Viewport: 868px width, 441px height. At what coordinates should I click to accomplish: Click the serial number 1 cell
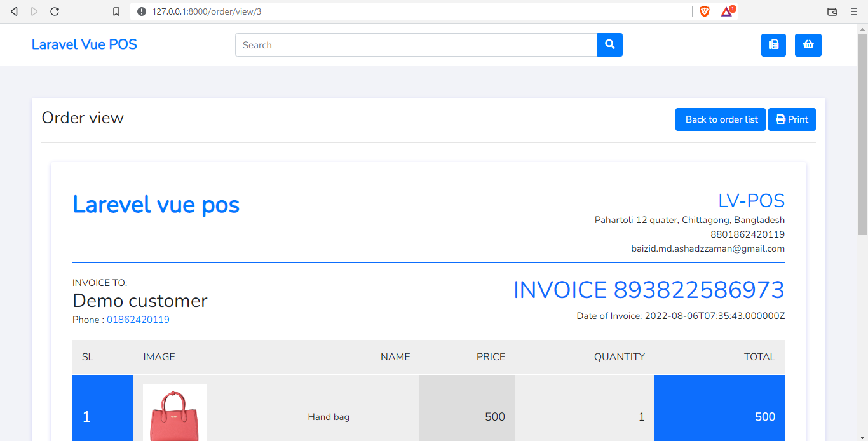pos(103,408)
